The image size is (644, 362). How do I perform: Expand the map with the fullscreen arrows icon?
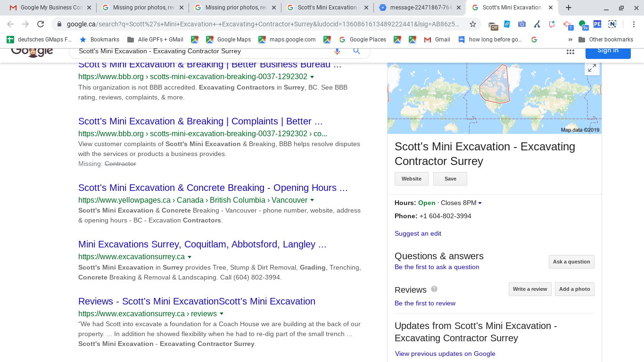click(x=592, y=68)
